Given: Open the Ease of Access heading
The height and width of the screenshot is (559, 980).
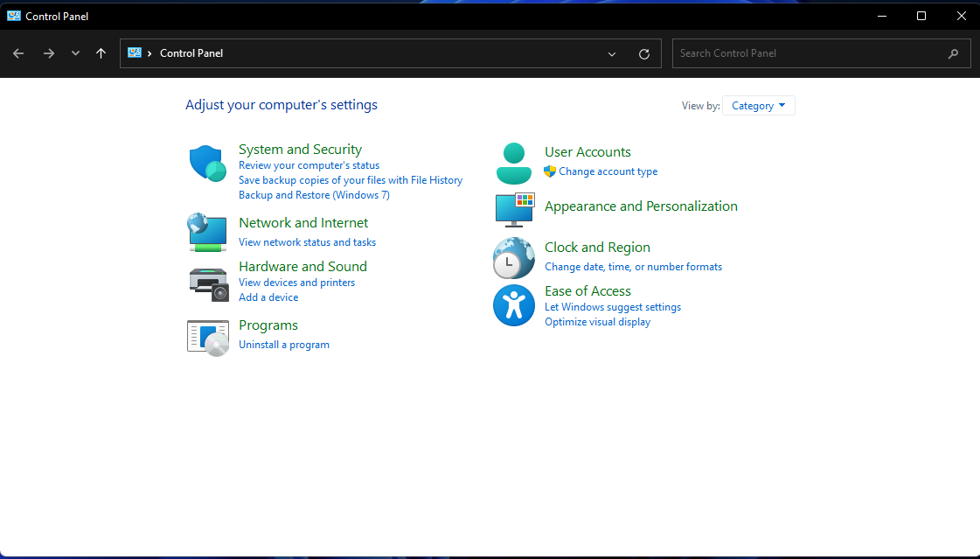Looking at the screenshot, I should [x=587, y=291].
